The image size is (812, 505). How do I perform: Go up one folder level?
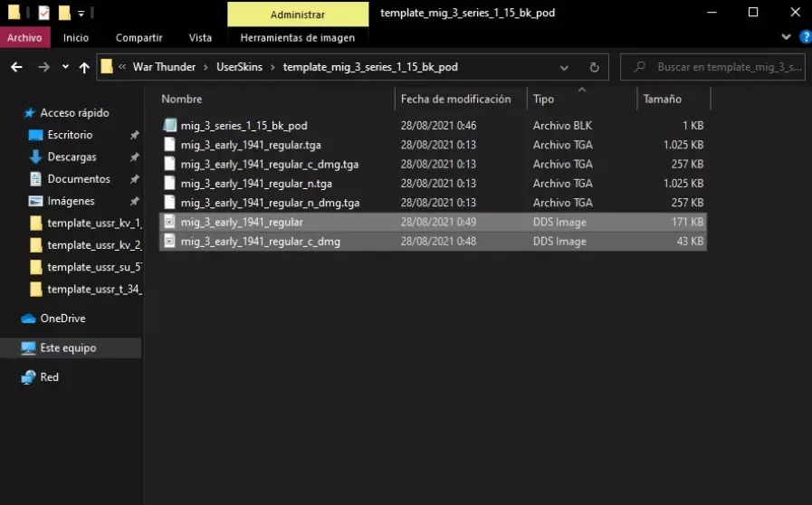(x=84, y=67)
